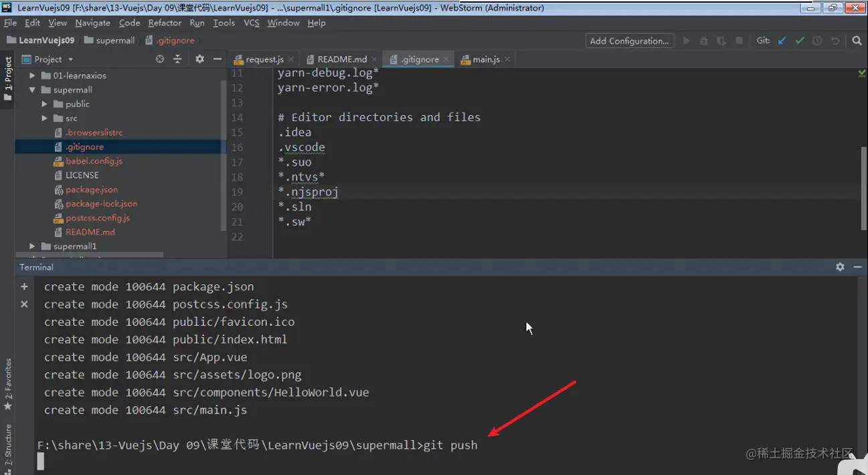Click .gitignore breadcrumb
The image size is (868, 475).
point(169,40)
